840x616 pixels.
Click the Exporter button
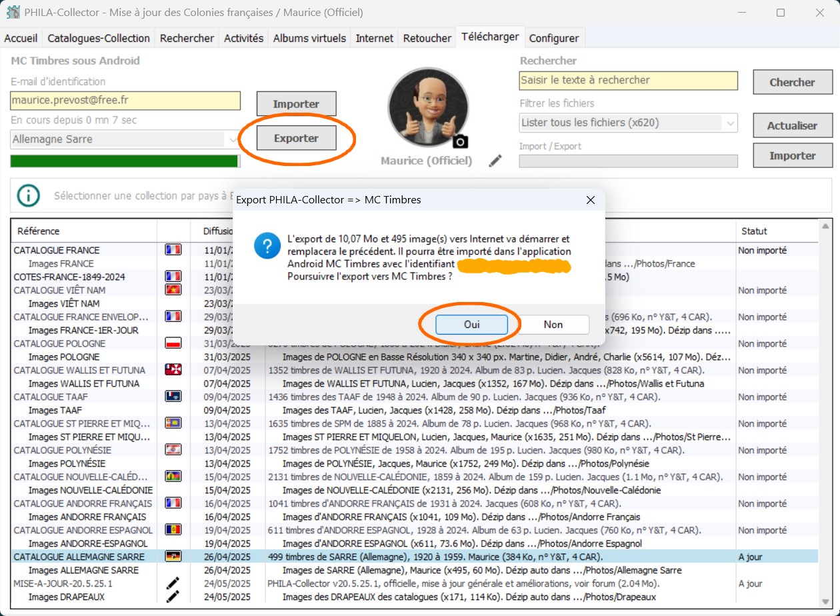pyautogui.click(x=297, y=138)
